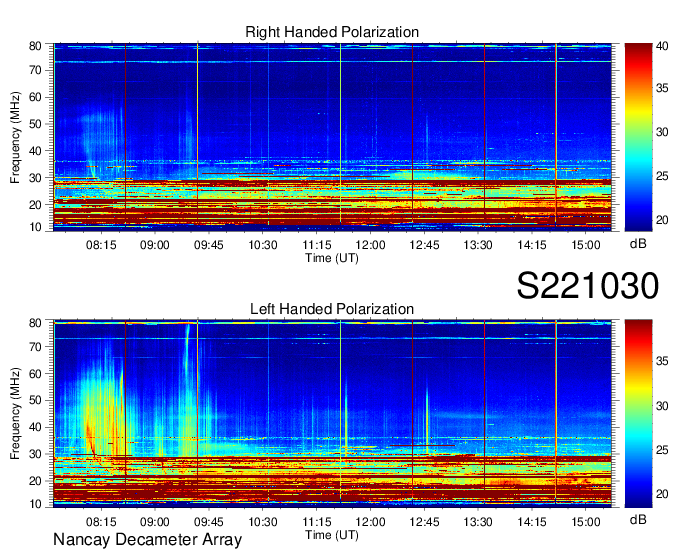Click 30 MHz tick on upper frequency axis
The image size is (680, 552).
[x=35, y=178]
